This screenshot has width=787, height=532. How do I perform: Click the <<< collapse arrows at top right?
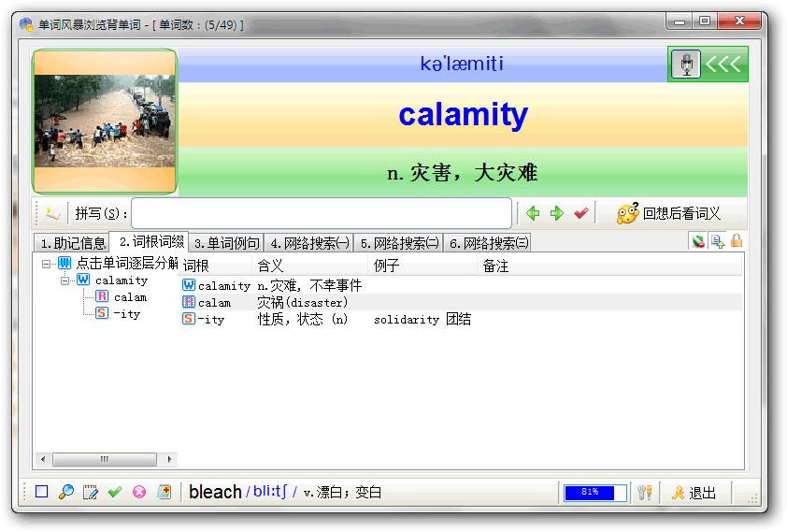point(723,65)
